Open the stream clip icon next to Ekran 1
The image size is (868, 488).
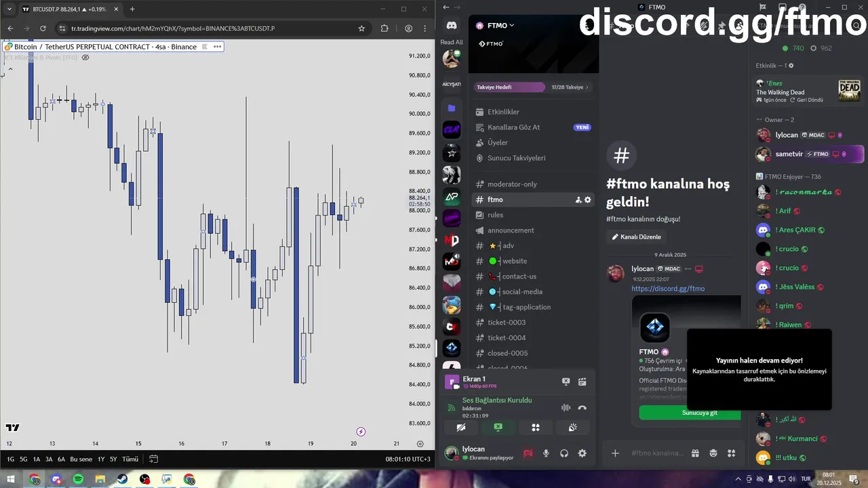coord(582,382)
